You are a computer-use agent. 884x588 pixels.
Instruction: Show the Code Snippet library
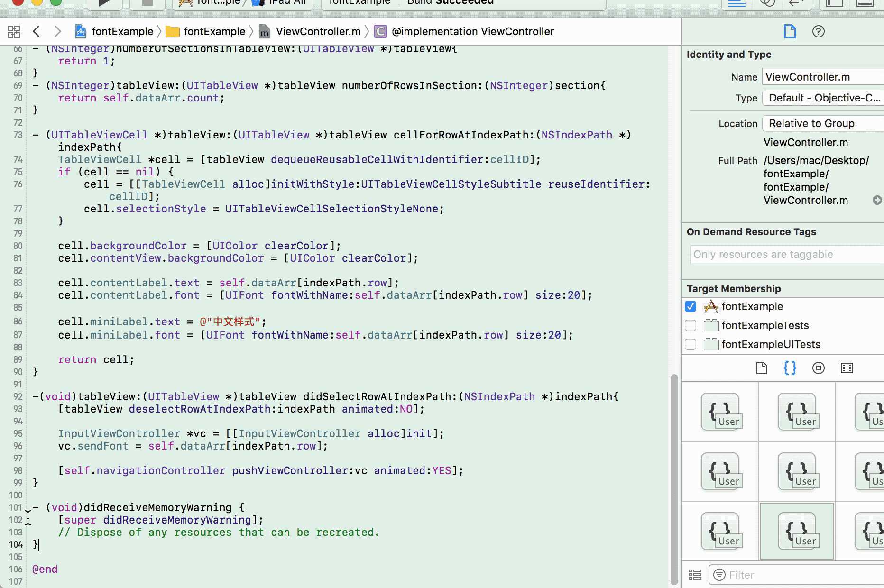tap(790, 368)
